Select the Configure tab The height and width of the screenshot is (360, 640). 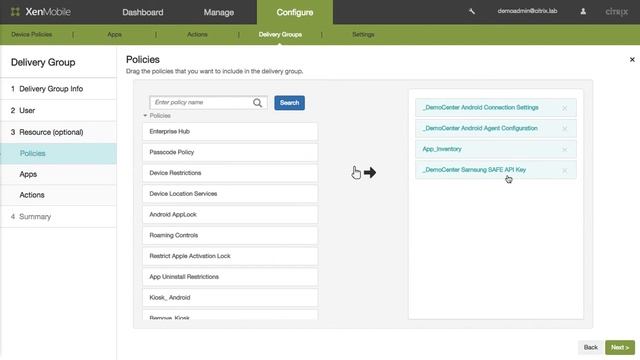pyautogui.click(x=295, y=12)
